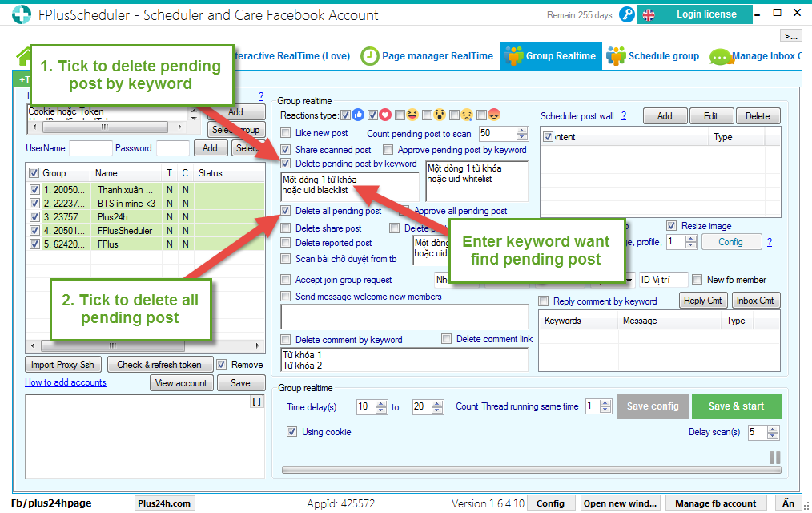Open the Group Realtime tab
Image resolution: width=812 pixels, height=513 pixels.
point(550,56)
